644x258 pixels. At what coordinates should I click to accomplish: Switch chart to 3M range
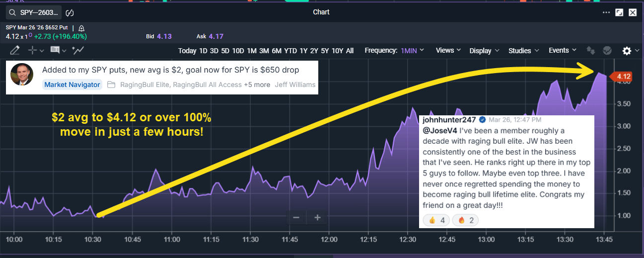click(264, 51)
